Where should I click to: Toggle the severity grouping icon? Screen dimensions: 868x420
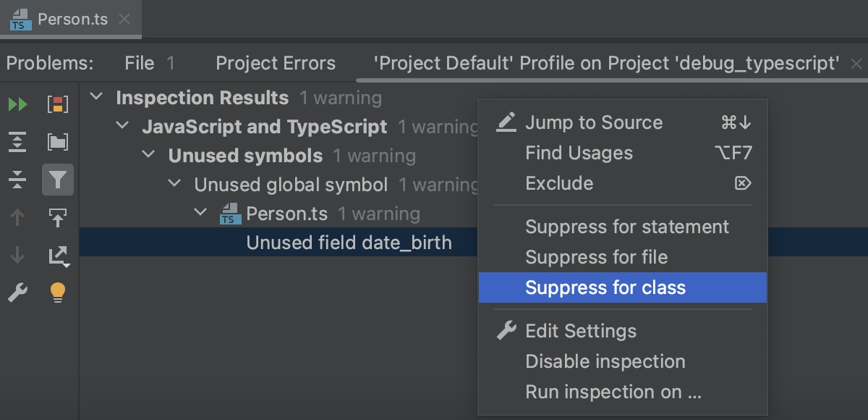pyautogui.click(x=57, y=105)
